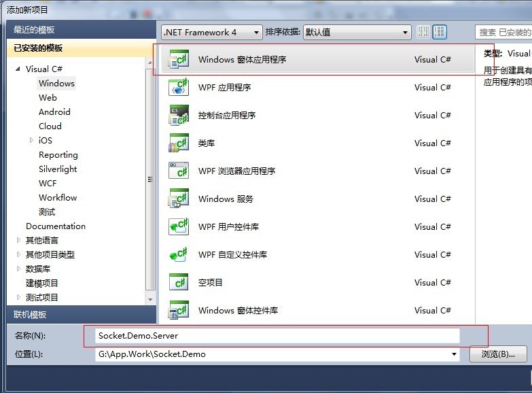Click the template tree scrollbar thumb
The image size is (532, 393).
pos(150,180)
